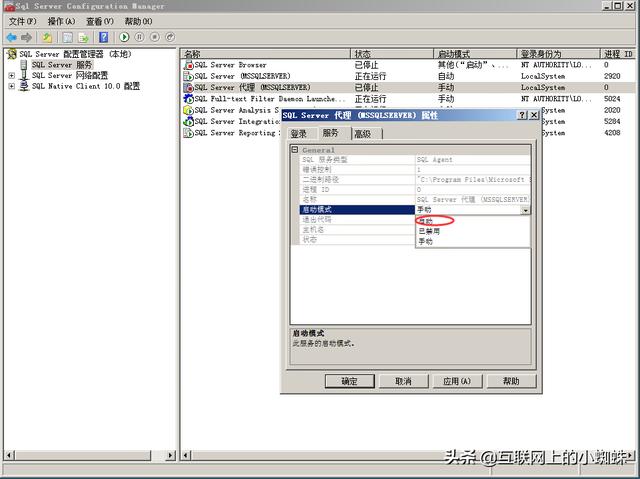Switch to the 高级 tab
The width and height of the screenshot is (640, 479).
[x=363, y=134]
